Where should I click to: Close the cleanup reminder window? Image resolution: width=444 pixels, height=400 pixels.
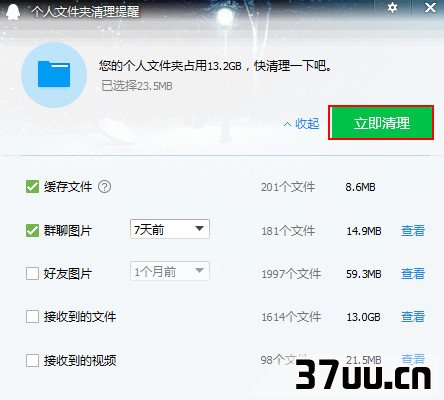coord(430,7)
